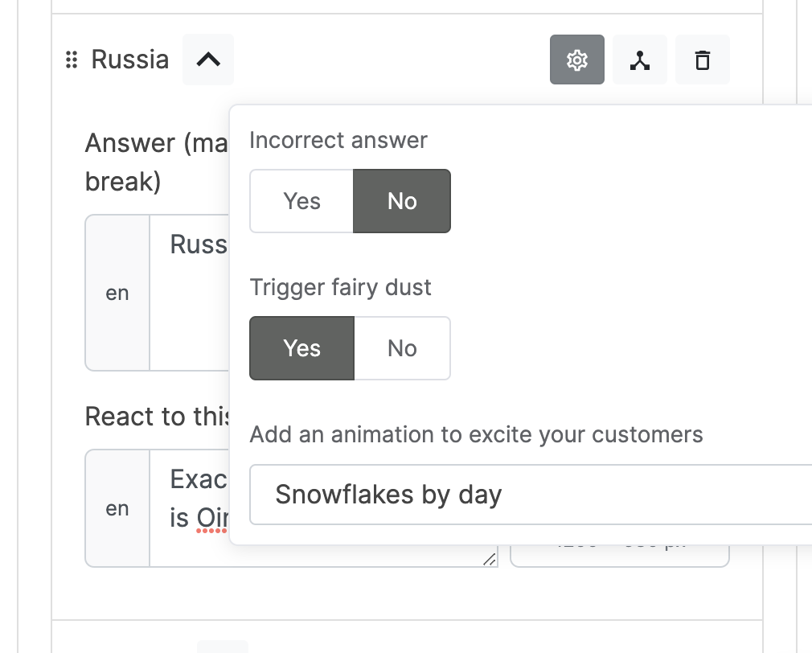Set Incorrect answer to No
The height and width of the screenshot is (653, 812).
(402, 201)
